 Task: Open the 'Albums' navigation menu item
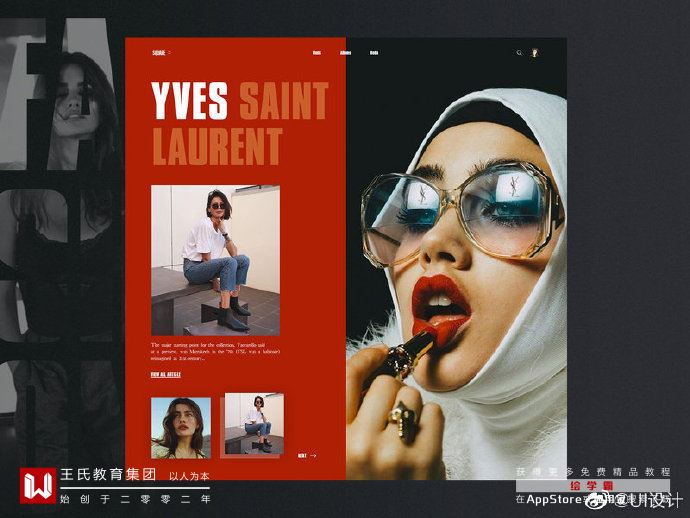(x=345, y=53)
